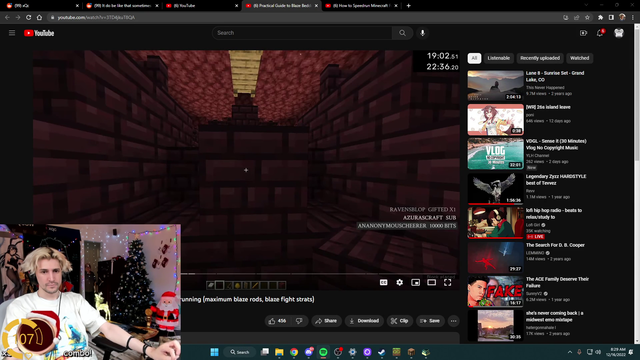Image resolution: width=640 pixels, height=360 pixels.
Task: Go to browser home page
Action: point(39,18)
